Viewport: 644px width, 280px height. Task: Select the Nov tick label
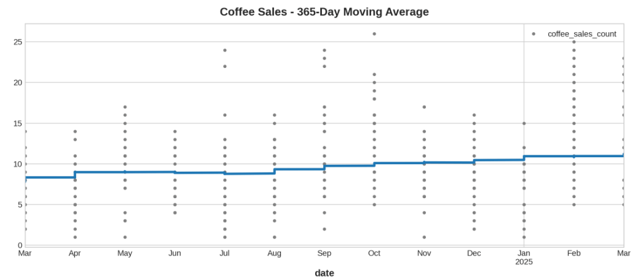pos(424,253)
